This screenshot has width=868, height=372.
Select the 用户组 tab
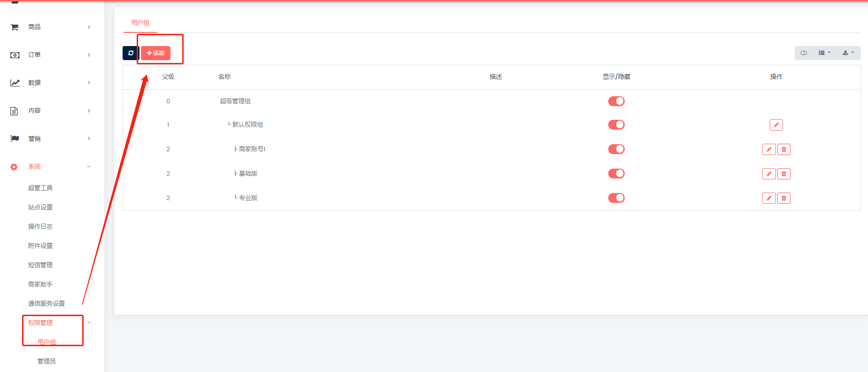point(140,23)
